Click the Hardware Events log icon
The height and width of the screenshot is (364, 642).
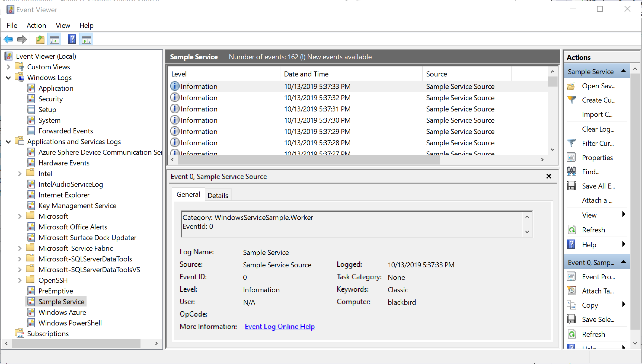(x=31, y=163)
